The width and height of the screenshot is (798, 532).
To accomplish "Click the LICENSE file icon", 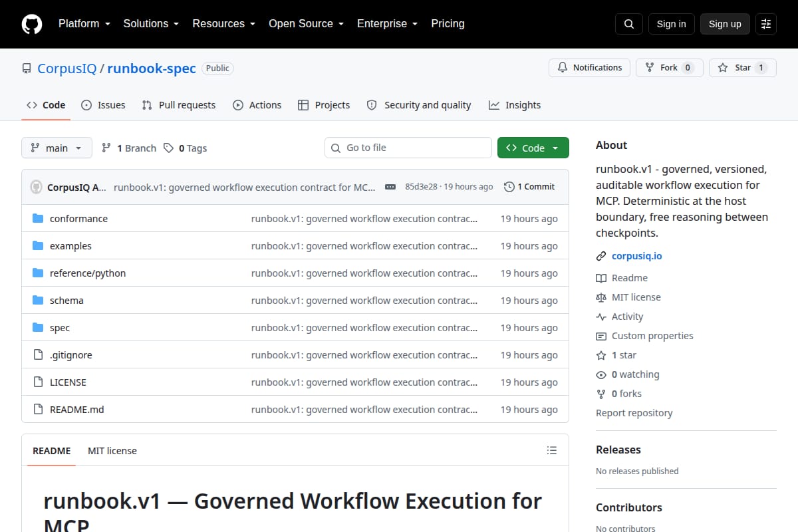I will [x=38, y=382].
